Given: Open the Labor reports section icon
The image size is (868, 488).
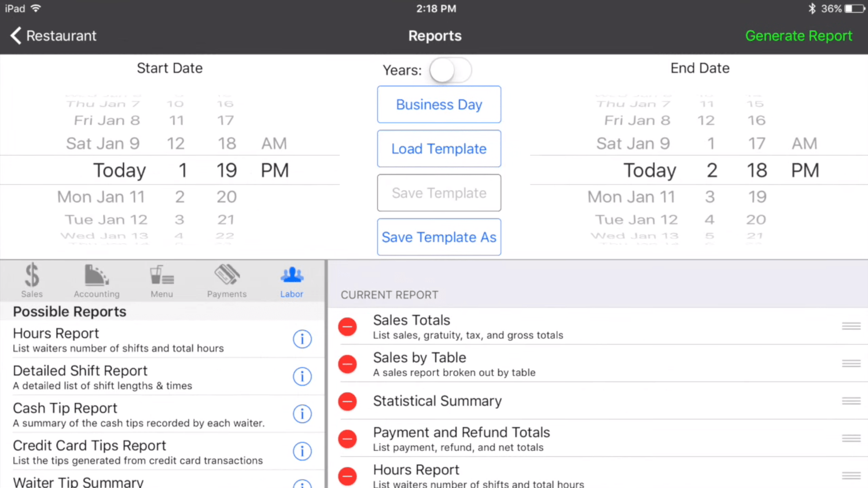Looking at the screenshot, I should coord(292,281).
